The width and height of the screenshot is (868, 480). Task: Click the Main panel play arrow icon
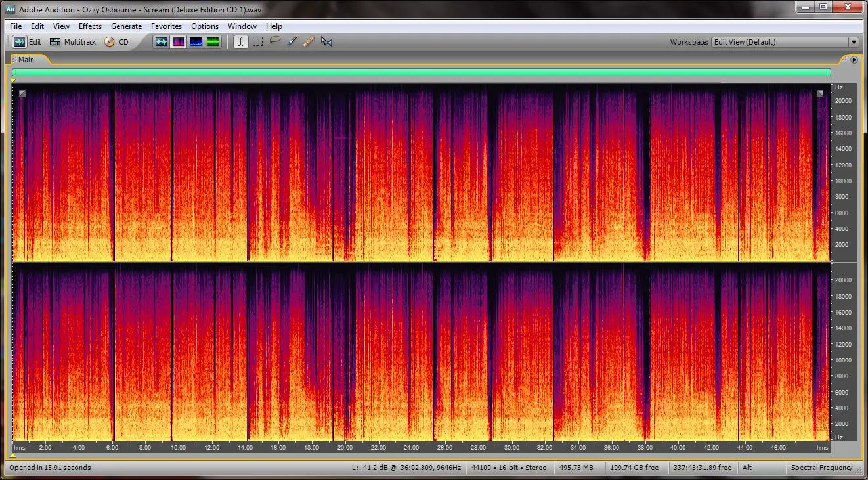854,60
